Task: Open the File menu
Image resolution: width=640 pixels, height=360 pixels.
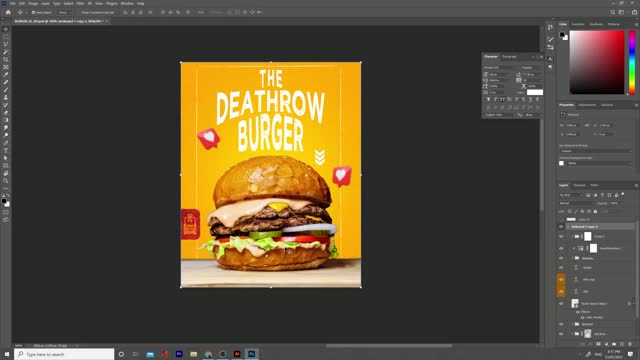Action: click(13, 3)
